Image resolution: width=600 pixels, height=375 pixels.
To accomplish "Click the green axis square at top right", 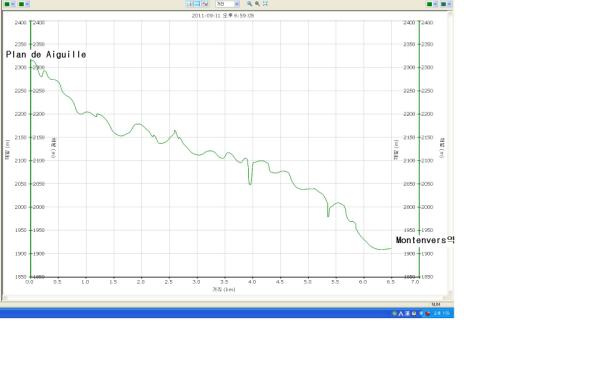I will pos(429,4).
